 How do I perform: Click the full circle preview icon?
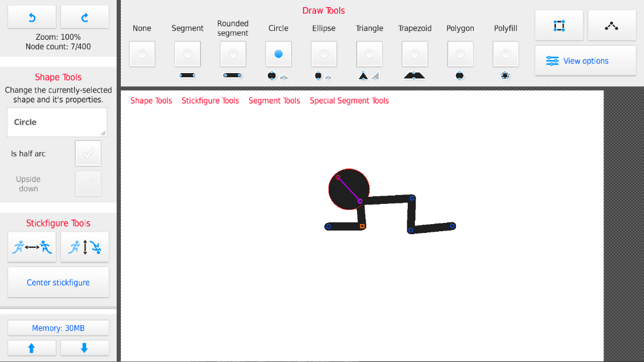(271, 75)
